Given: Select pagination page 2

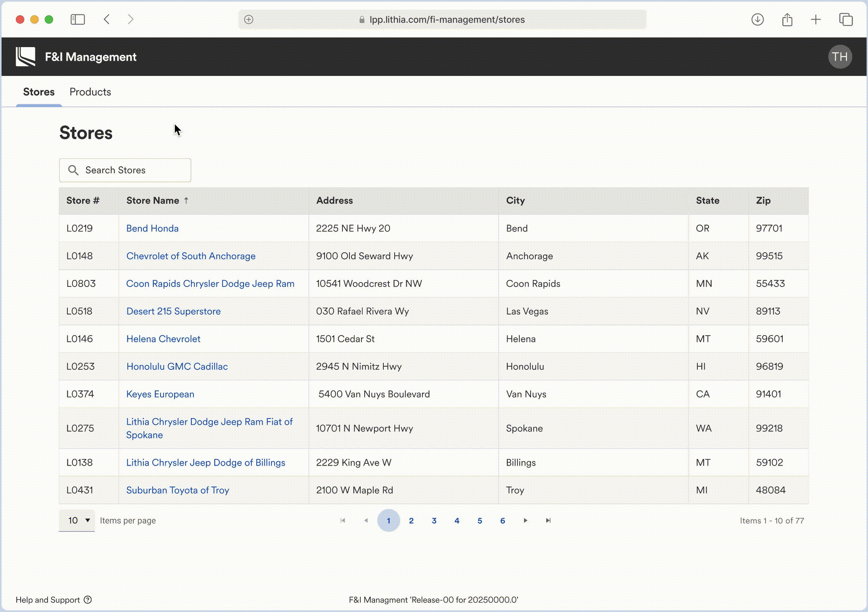Looking at the screenshot, I should [411, 521].
